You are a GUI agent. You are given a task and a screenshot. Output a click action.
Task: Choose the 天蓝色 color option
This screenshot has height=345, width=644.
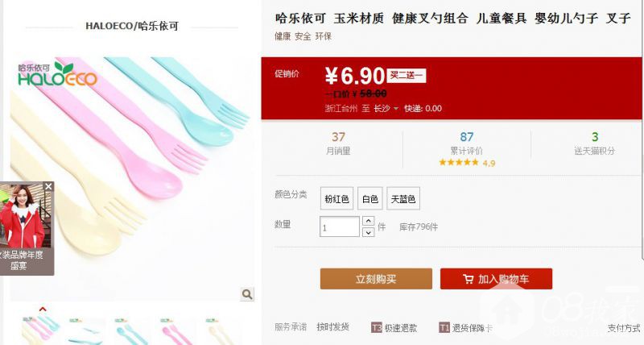[402, 198]
